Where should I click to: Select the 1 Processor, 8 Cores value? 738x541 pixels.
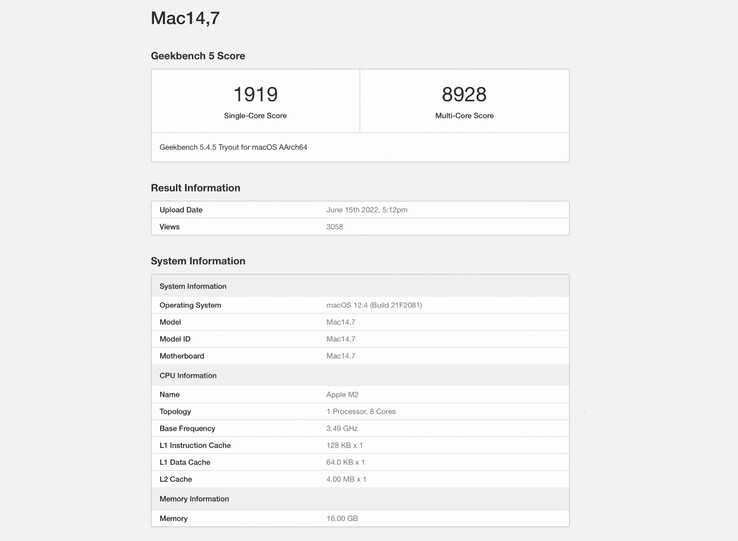tap(361, 412)
